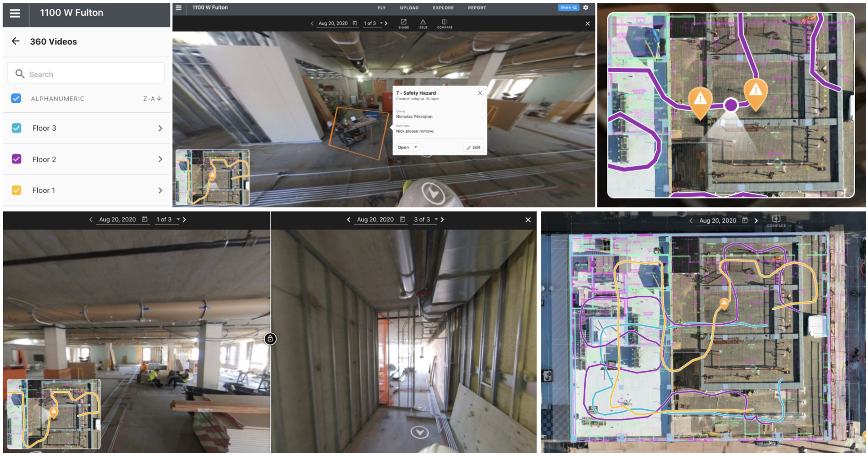Click calendar icon next to Aug 20, 2020 top viewer
The height and width of the screenshot is (456, 868).
pyautogui.click(x=354, y=23)
